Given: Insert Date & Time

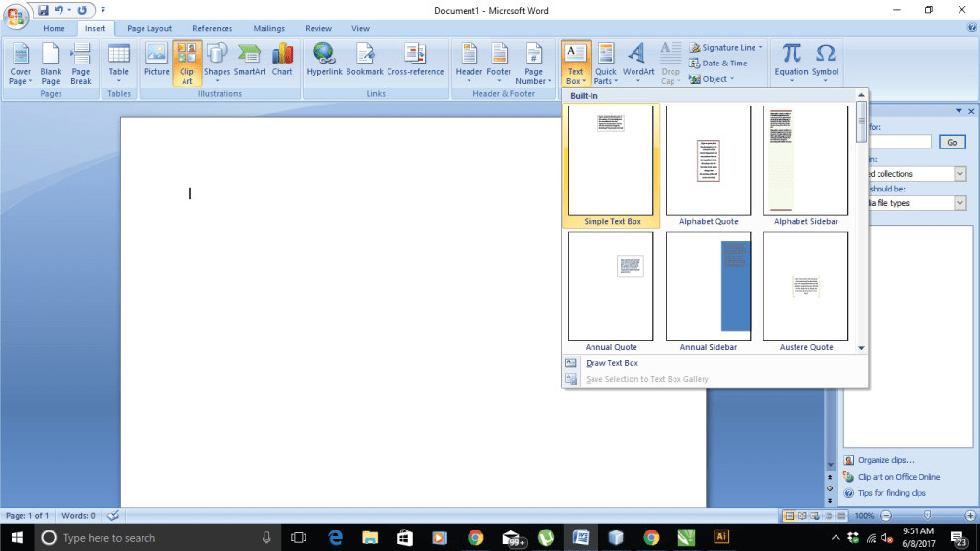Looking at the screenshot, I should tap(718, 64).
